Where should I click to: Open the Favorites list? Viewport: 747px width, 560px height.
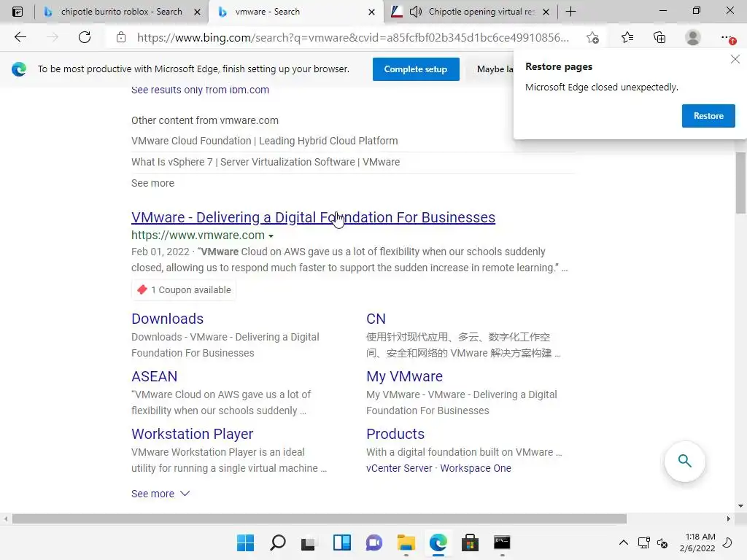[627, 37]
